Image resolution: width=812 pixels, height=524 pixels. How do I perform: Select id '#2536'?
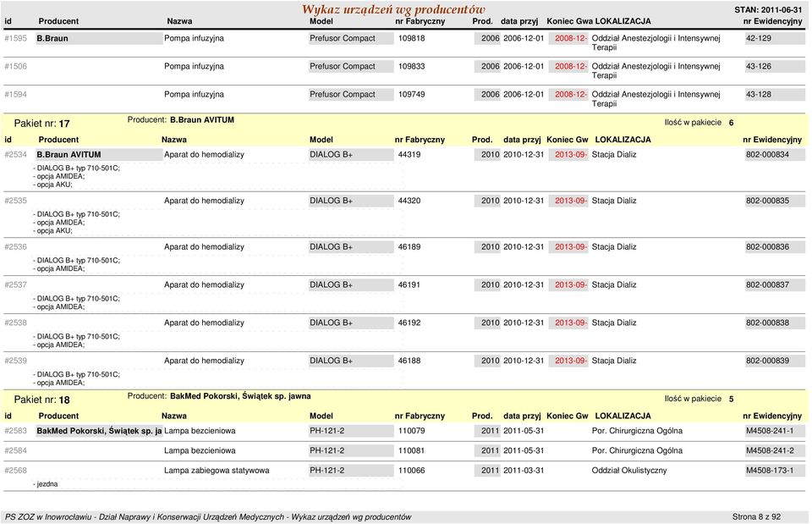point(15,246)
